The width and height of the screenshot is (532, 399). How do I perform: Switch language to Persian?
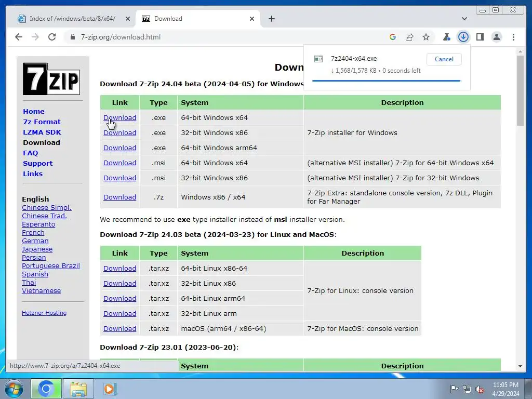(34, 258)
